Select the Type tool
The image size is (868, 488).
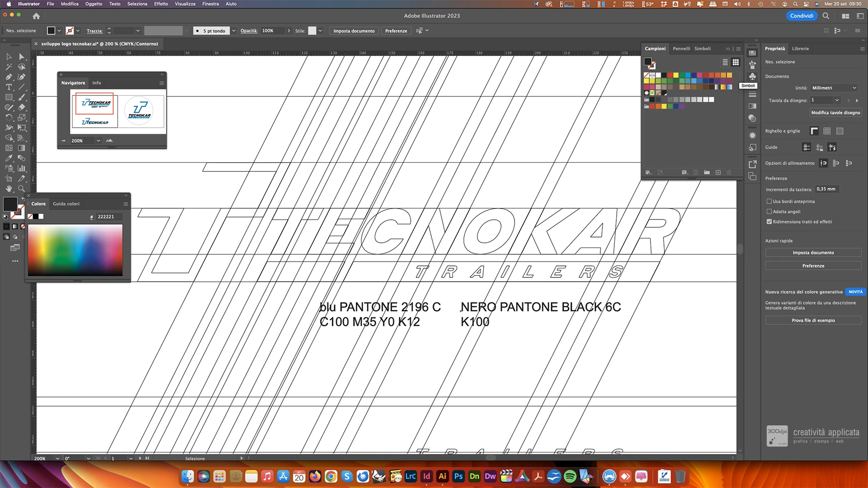pyautogui.click(x=9, y=87)
